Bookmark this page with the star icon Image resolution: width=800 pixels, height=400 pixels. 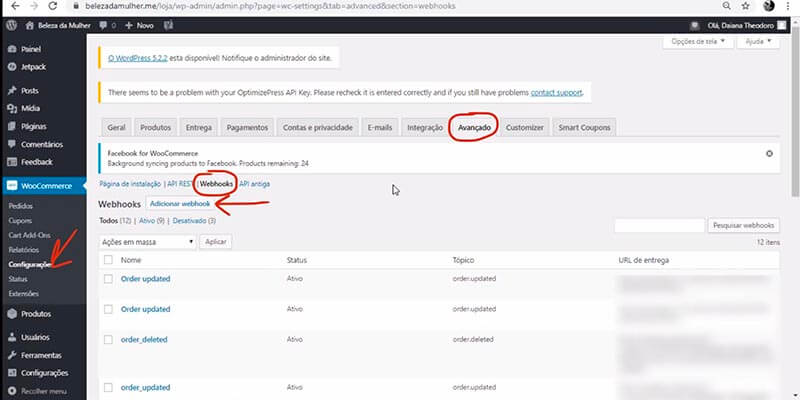[x=745, y=6]
